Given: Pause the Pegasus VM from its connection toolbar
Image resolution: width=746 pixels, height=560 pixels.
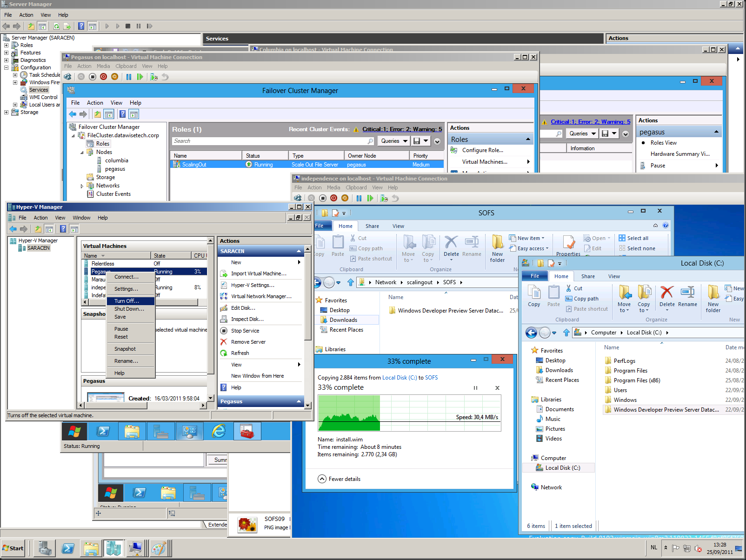Looking at the screenshot, I should [x=129, y=77].
